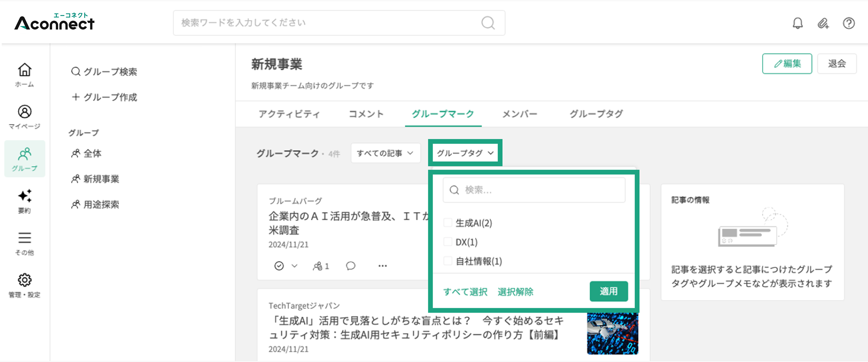Go to ホーム in the sidebar
The height and width of the screenshot is (362, 868).
[x=25, y=75]
